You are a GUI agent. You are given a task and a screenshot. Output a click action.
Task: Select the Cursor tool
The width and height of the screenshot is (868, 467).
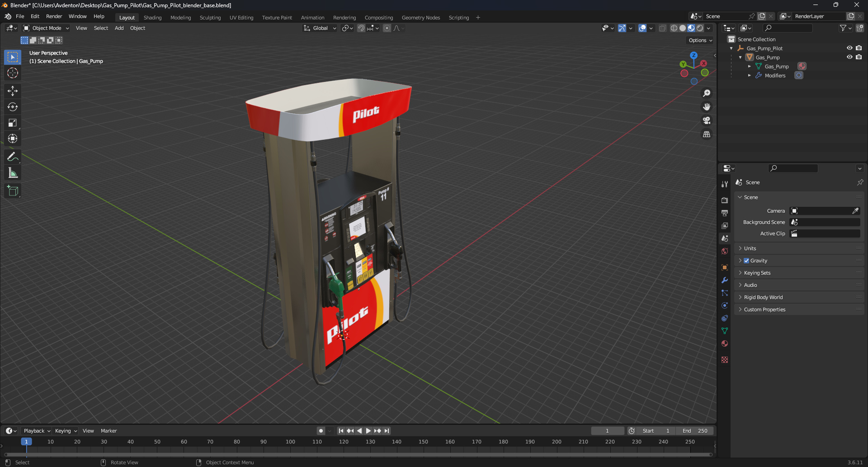click(x=13, y=73)
